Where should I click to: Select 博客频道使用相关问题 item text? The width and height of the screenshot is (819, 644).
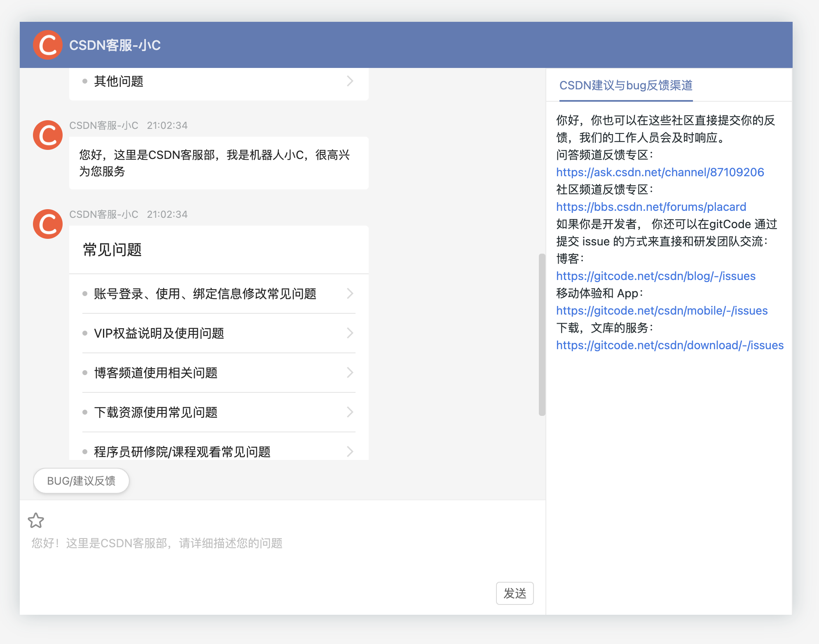156,373
